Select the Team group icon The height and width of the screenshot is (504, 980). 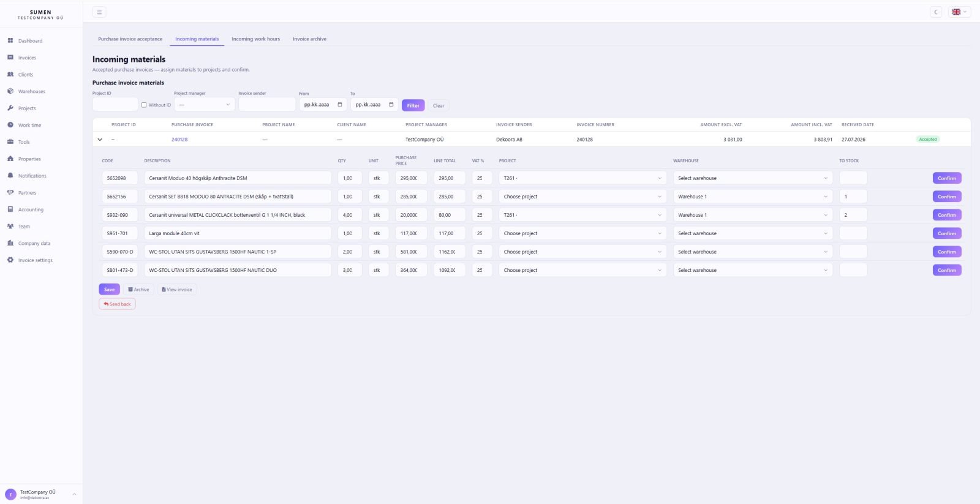pos(10,226)
